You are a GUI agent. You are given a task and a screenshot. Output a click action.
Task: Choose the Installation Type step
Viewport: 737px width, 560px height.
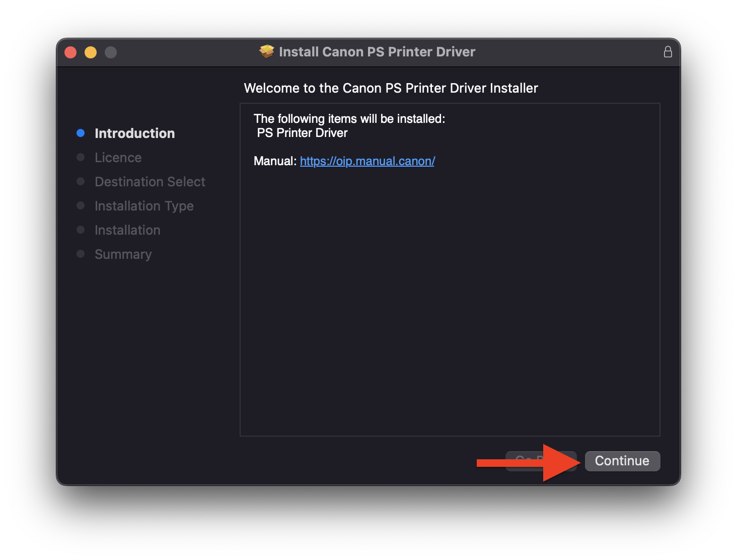(144, 206)
